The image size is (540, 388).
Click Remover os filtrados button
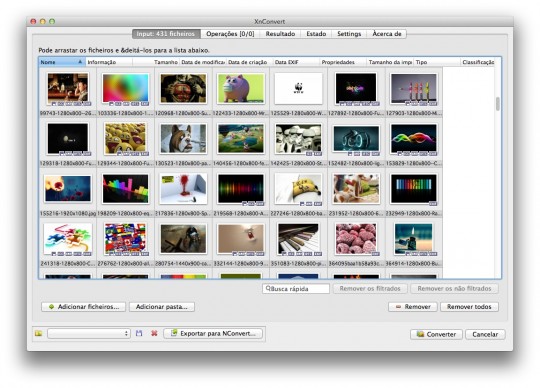[370, 289]
